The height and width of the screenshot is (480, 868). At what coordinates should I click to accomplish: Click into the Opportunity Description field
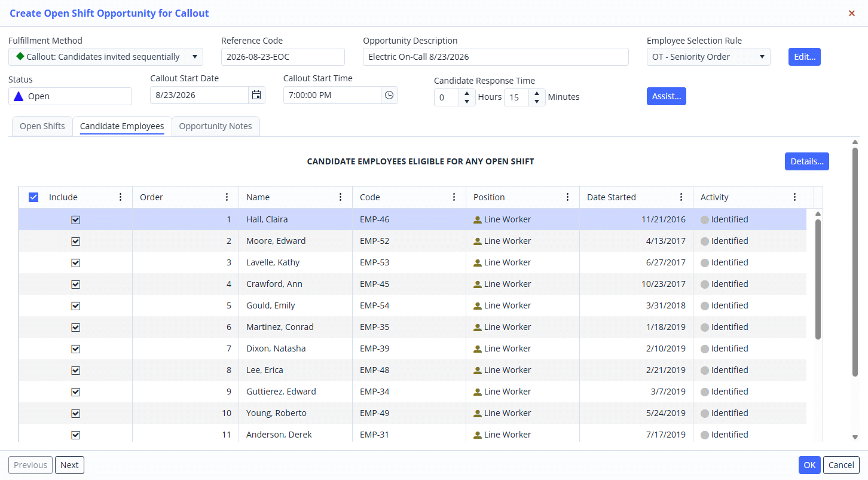tap(496, 57)
